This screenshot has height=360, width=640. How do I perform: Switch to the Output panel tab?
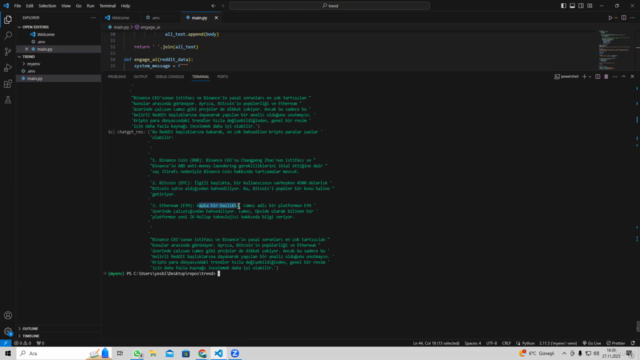click(140, 76)
